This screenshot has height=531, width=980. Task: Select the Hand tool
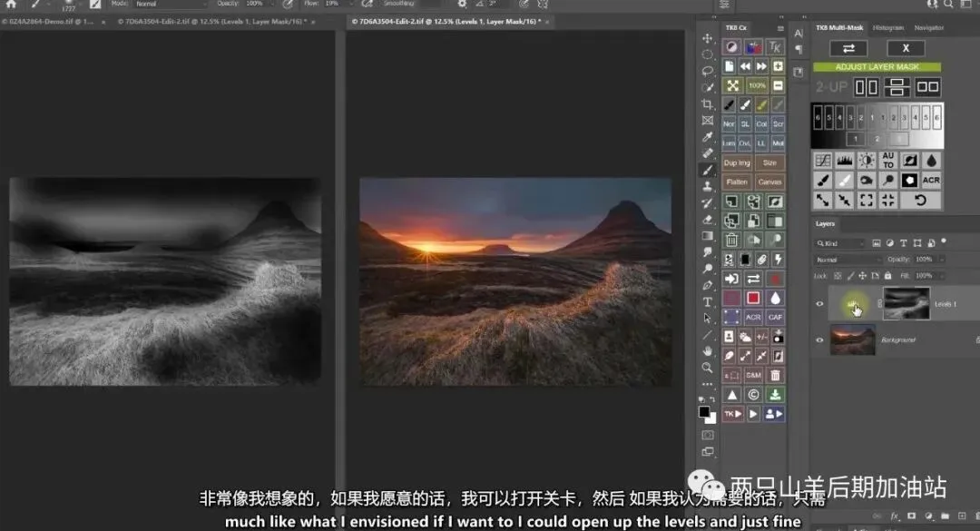[707, 351]
